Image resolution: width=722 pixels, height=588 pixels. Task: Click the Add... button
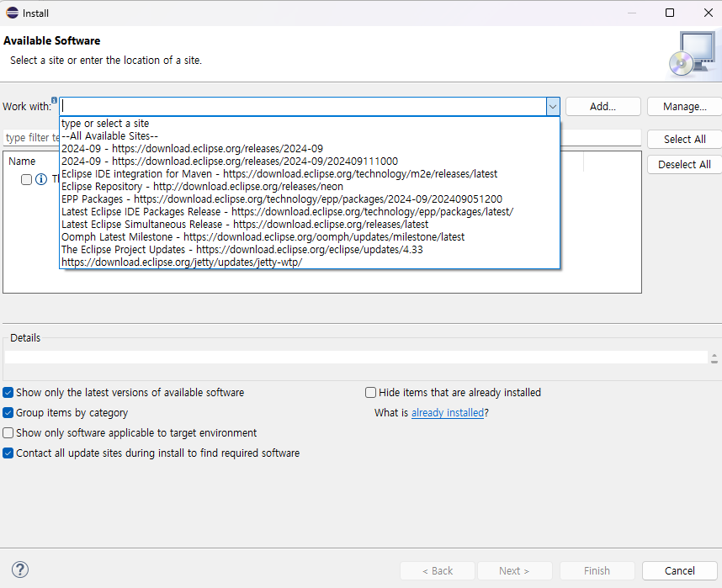coord(603,106)
